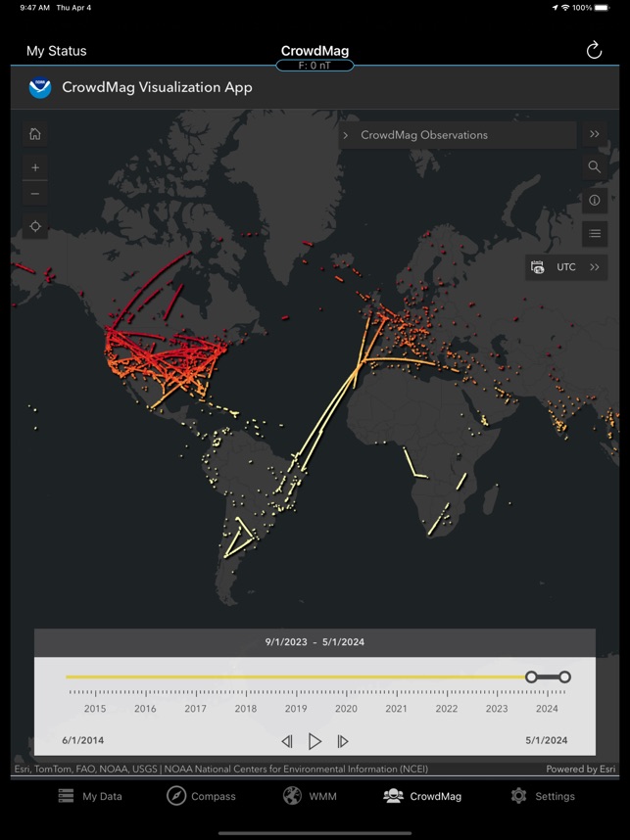Expand the CrowdMag Observations panel chevron
Viewport: 630px width, 840px height.
346,135
